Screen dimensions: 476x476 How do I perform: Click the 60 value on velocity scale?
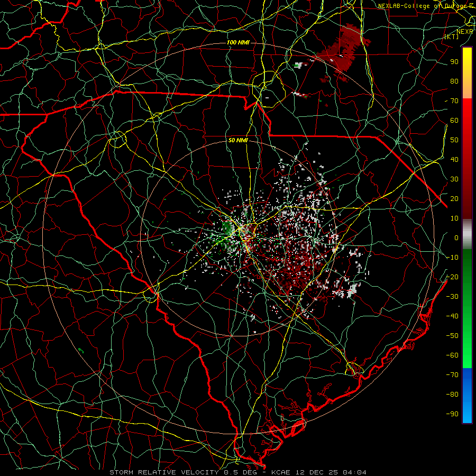point(454,120)
